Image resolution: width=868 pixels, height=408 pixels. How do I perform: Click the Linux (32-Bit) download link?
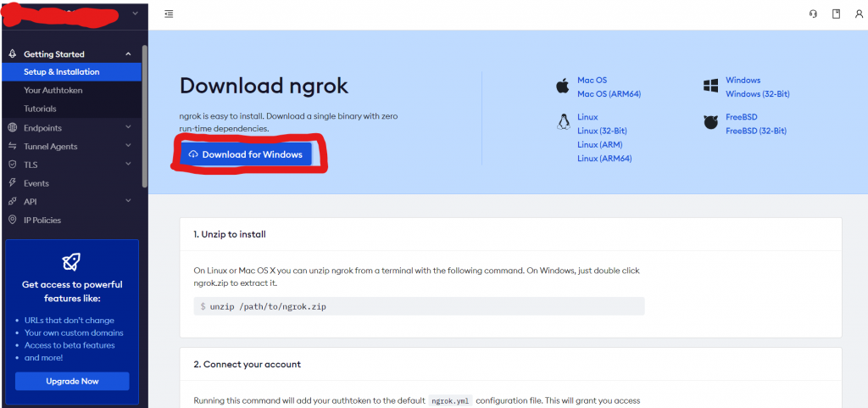[x=602, y=131]
